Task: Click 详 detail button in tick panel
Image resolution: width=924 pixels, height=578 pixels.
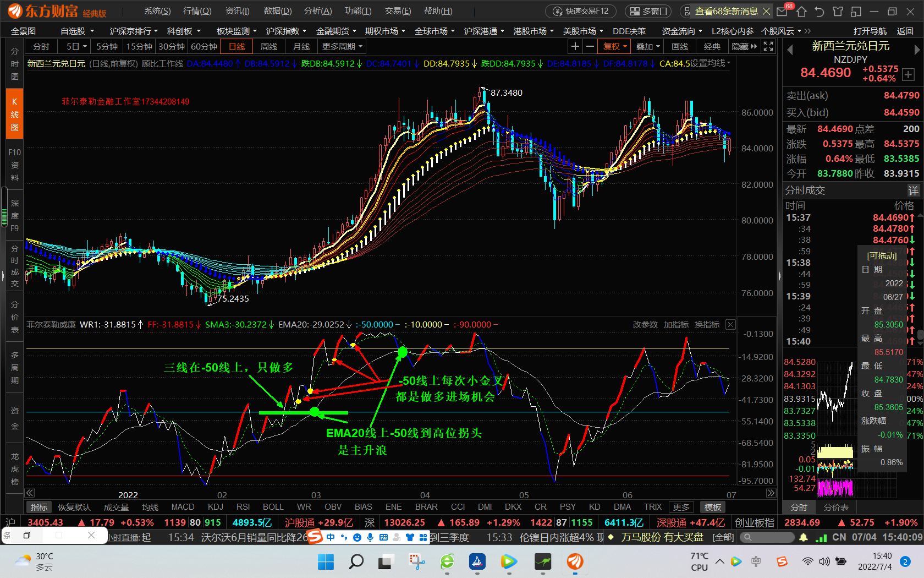Action: 914,190
